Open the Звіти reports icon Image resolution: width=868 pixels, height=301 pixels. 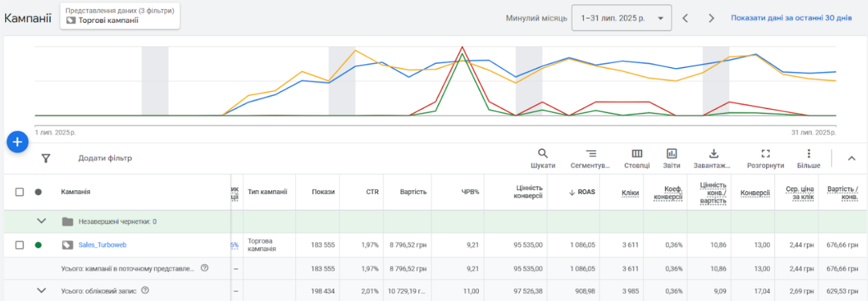[671, 154]
